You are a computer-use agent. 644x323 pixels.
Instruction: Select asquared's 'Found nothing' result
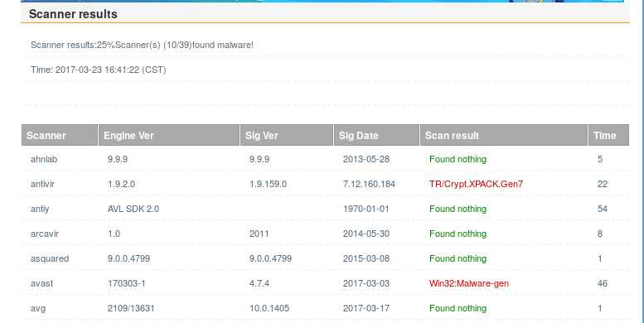(x=458, y=258)
